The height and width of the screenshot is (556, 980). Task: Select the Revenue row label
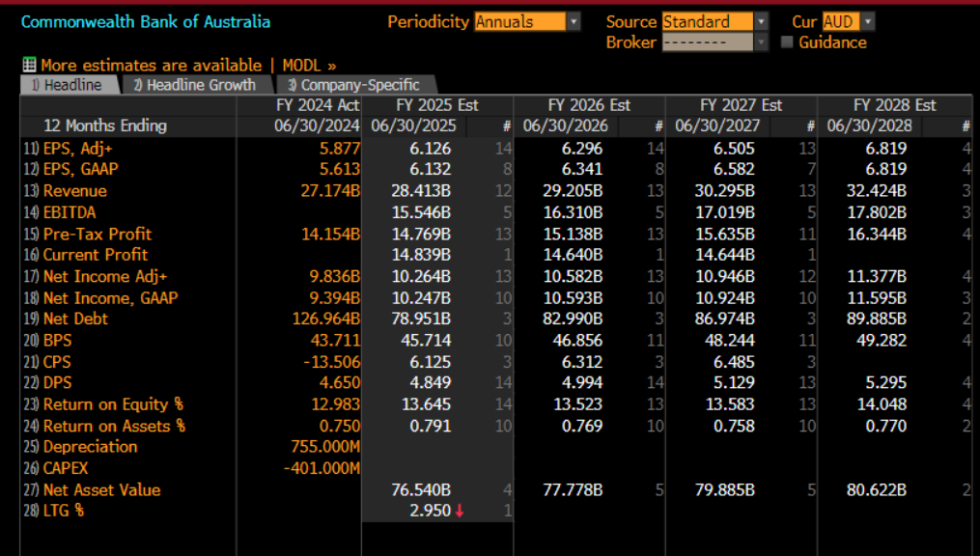[75, 191]
